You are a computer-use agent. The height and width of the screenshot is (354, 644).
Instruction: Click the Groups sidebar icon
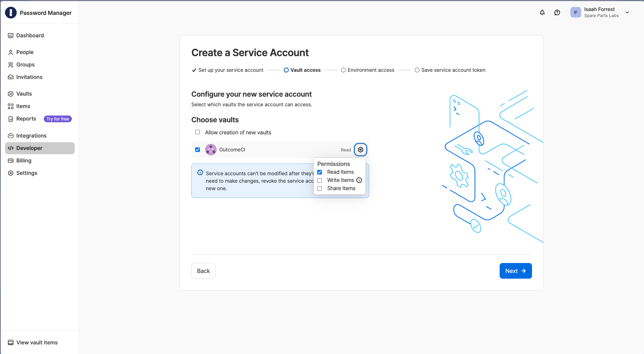pos(11,65)
